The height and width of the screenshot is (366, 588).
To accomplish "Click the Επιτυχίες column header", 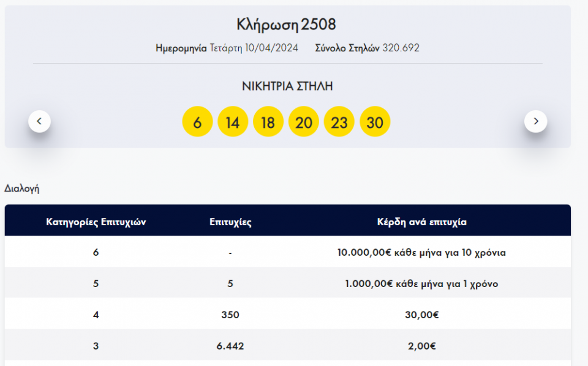I will 230,222.
